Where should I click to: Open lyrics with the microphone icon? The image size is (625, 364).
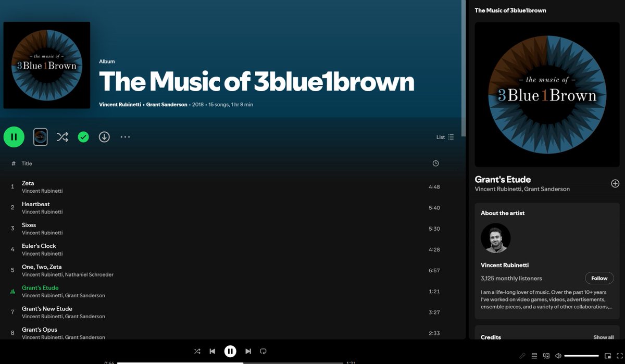pyautogui.click(x=522, y=356)
